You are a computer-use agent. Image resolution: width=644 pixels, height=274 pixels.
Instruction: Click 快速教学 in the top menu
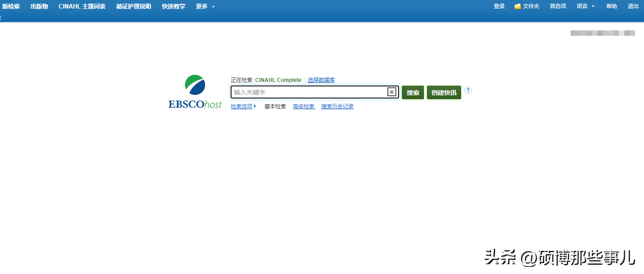click(x=173, y=6)
